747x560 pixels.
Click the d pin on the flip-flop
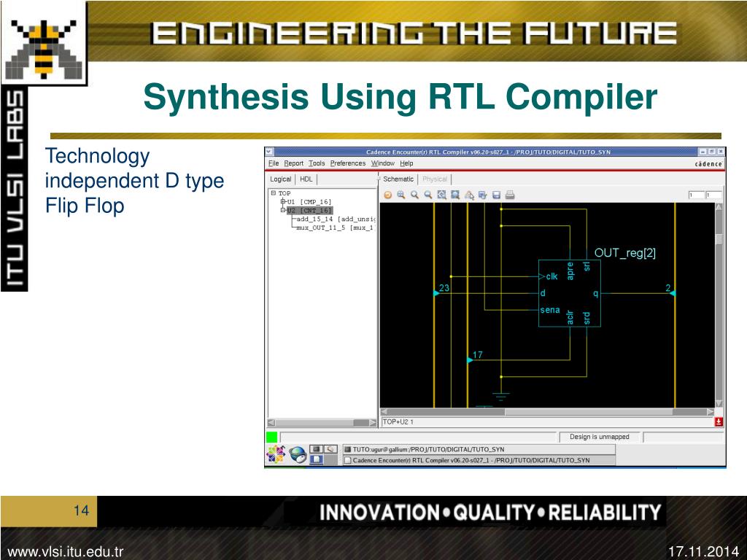coord(543,293)
